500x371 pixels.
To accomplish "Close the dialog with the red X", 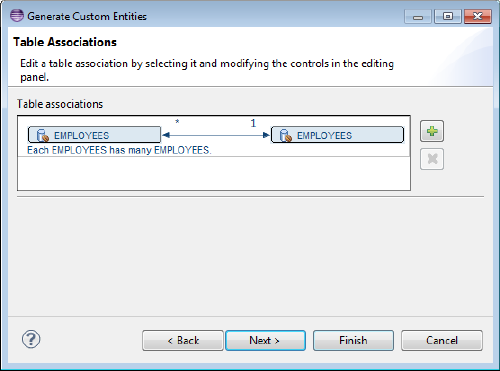I will pos(478,16).
